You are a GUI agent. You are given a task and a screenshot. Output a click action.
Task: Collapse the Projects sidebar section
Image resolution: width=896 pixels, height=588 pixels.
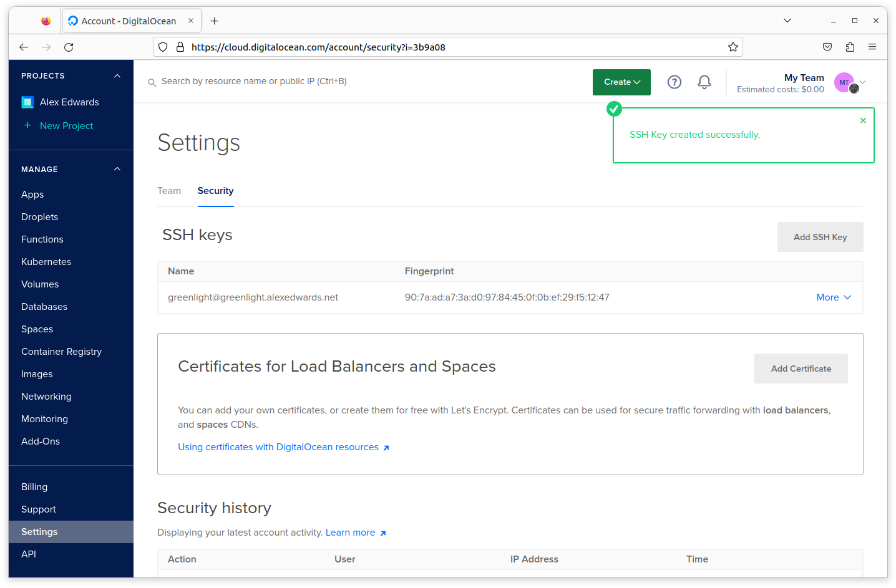pyautogui.click(x=117, y=76)
